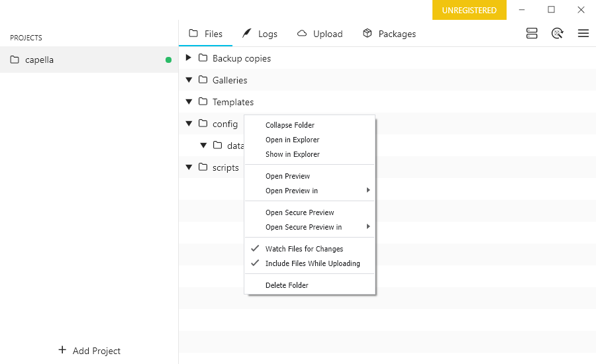
Task: Click the Add Project button
Action: click(89, 351)
